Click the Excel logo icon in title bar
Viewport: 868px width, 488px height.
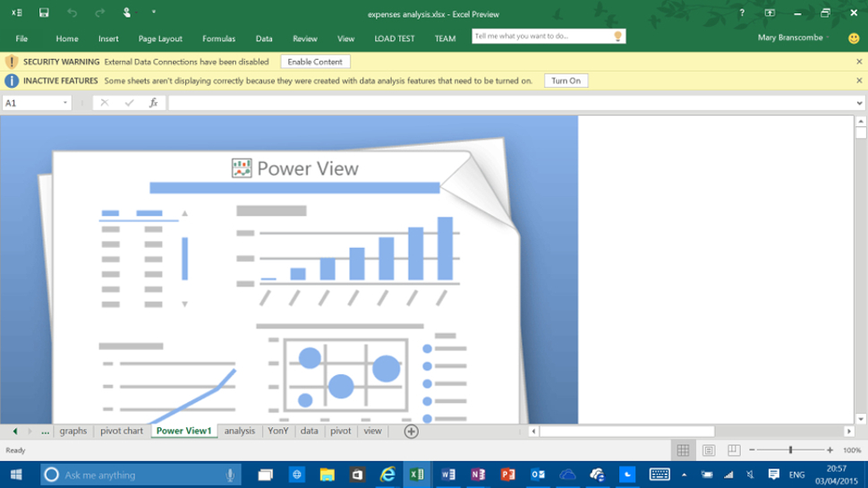click(x=17, y=13)
